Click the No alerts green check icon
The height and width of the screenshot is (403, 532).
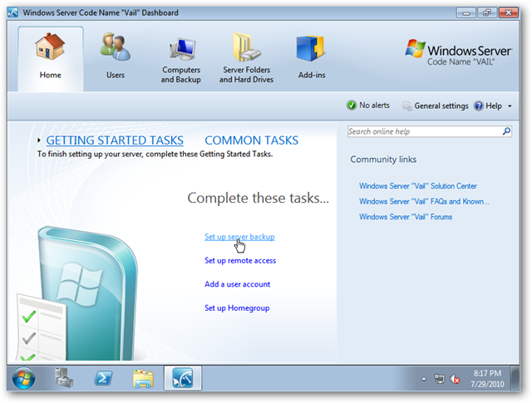(x=352, y=106)
